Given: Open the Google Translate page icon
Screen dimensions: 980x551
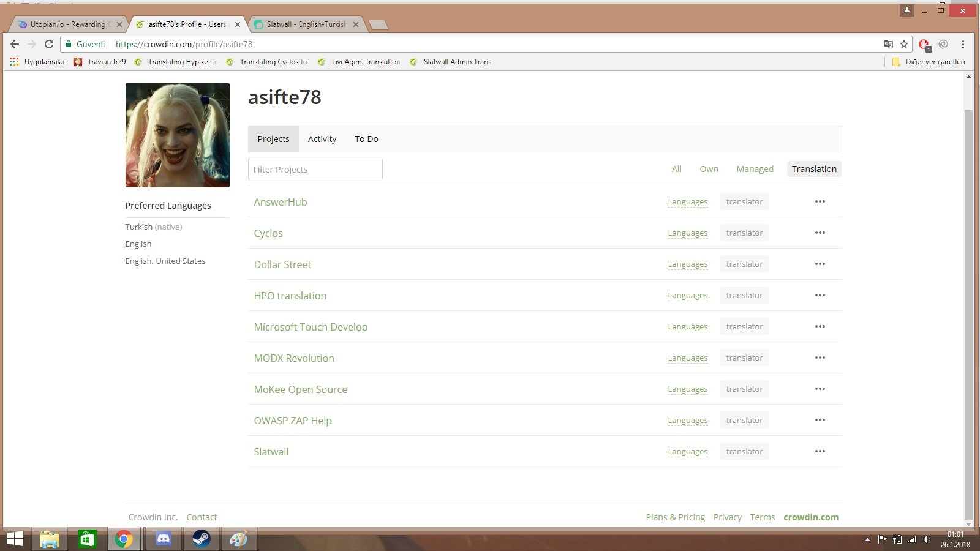Looking at the screenshot, I should point(888,44).
